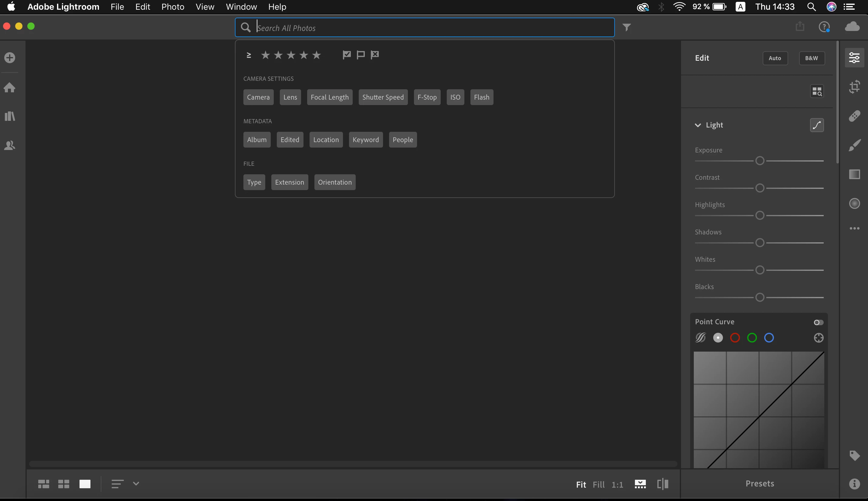Image resolution: width=868 pixels, height=501 pixels.
Task: Open the View menu in menu bar
Action: 205,7
